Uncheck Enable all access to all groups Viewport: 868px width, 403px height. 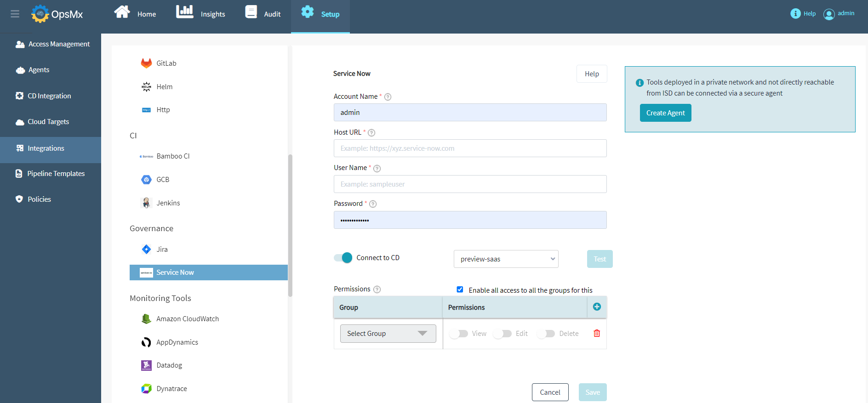(x=460, y=289)
